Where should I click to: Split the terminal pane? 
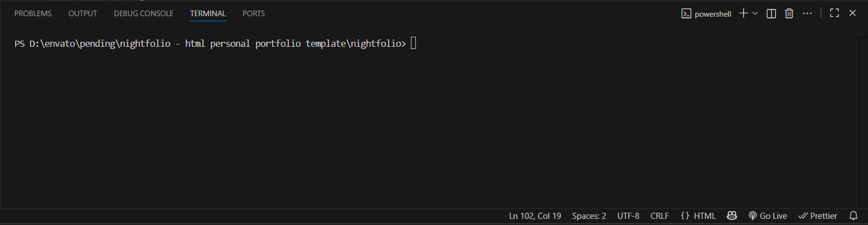[x=772, y=13]
